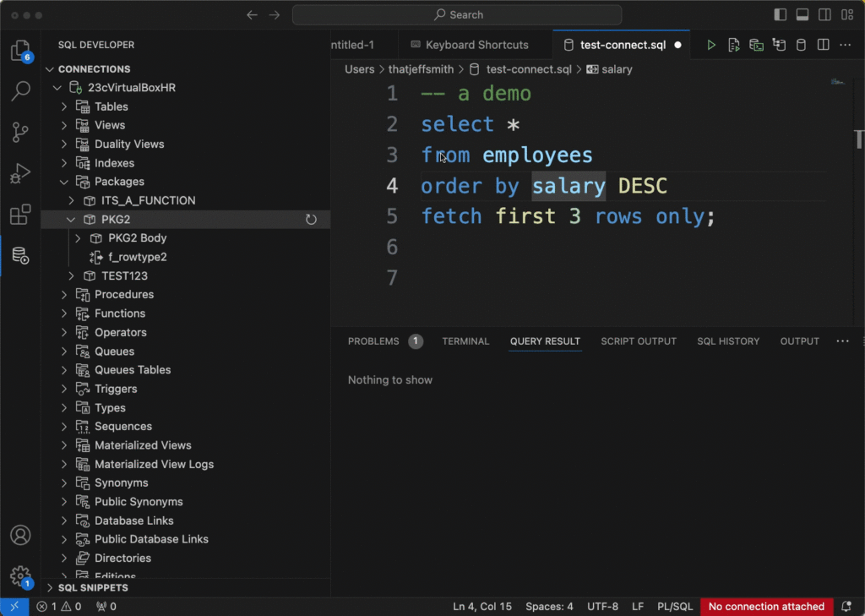Open panel More Actions ellipsis
The height and width of the screenshot is (616, 865).
(x=842, y=341)
